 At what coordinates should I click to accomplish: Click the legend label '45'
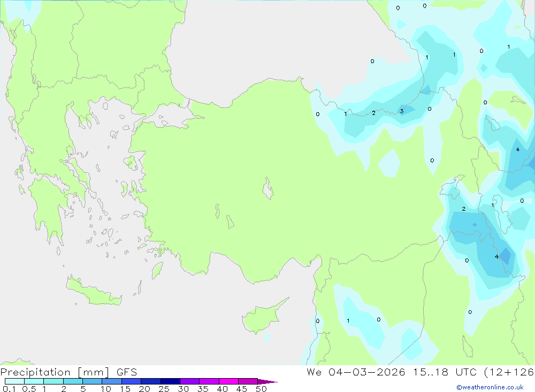pyautogui.click(x=242, y=389)
